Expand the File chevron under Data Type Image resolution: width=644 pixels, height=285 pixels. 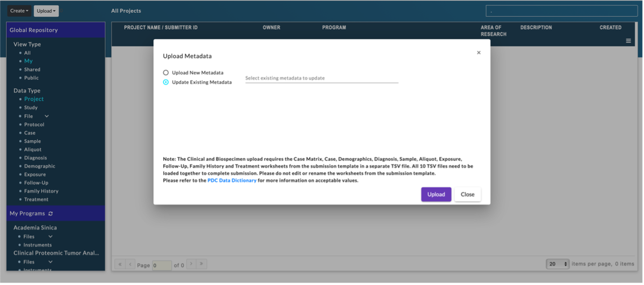47,116
